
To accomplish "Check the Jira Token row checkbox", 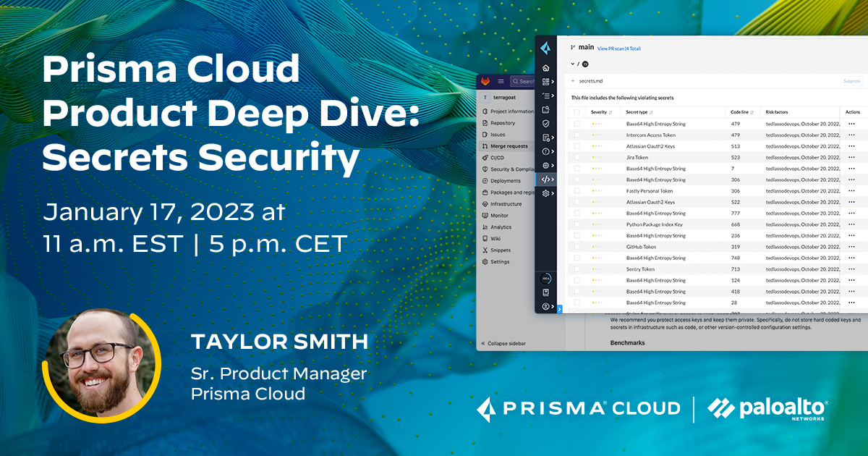I will tap(577, 157).
